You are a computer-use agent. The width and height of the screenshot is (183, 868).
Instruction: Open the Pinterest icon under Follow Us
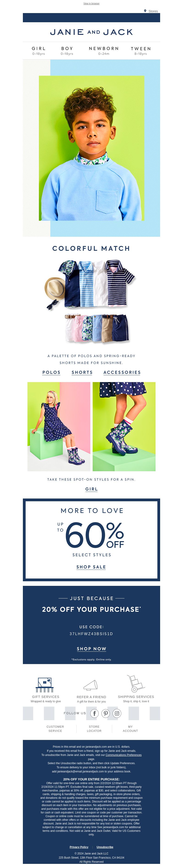106,713
